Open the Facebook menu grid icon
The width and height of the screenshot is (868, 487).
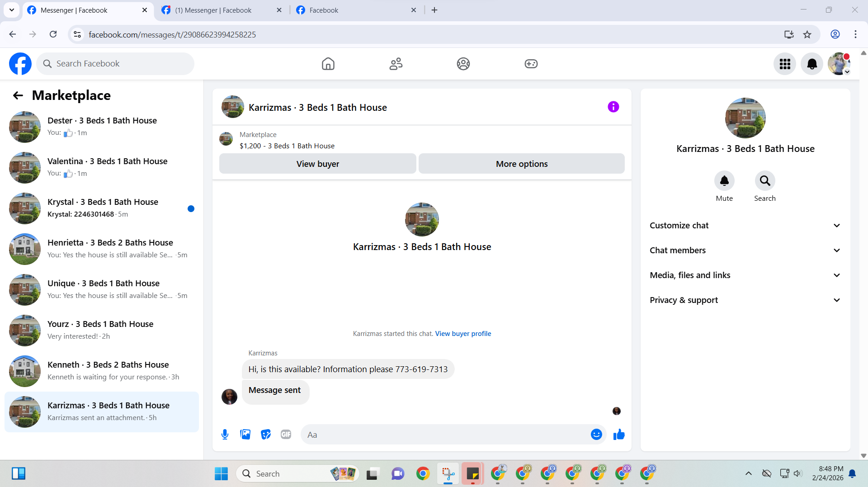785,64
